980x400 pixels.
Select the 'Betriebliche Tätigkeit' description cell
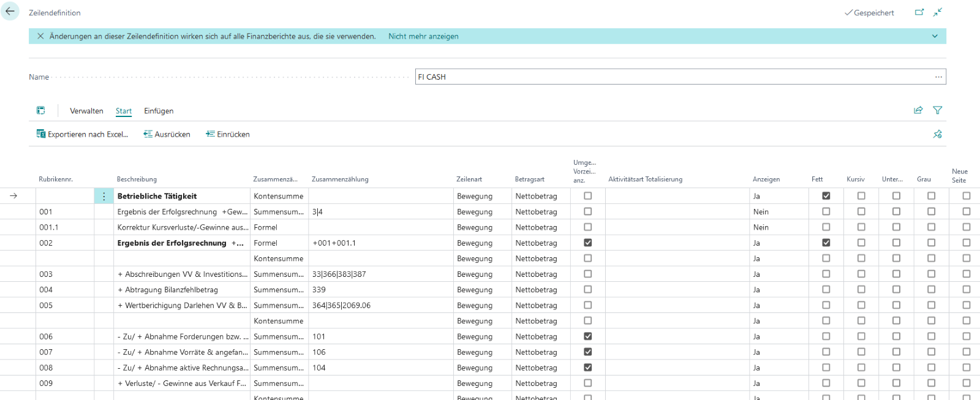pyautogui.click(x=182, y=196)
